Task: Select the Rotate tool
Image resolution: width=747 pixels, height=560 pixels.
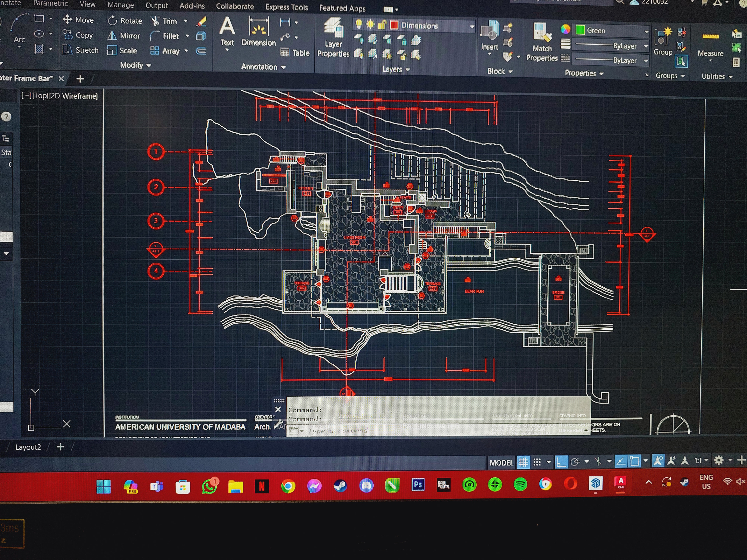Action: [x=125, y=21]
